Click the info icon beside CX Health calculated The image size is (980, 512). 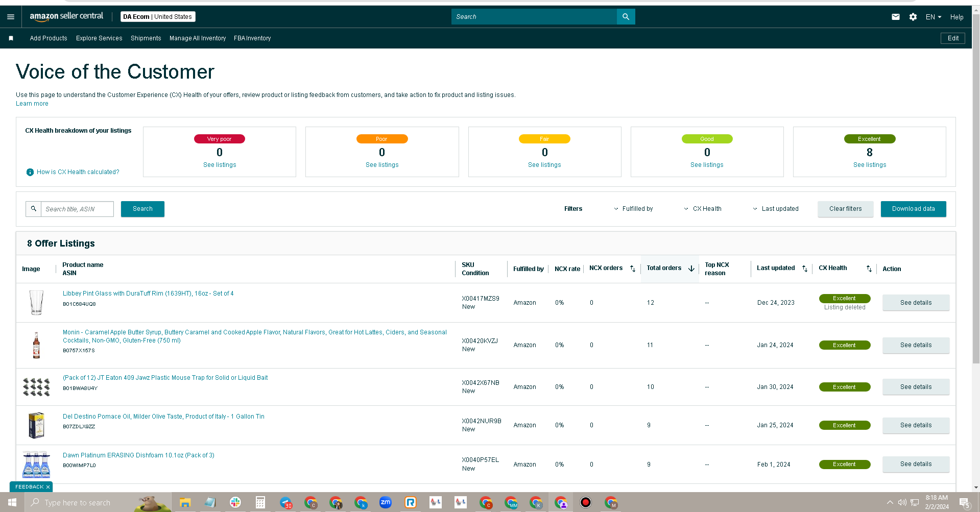[x=30, y=172]
